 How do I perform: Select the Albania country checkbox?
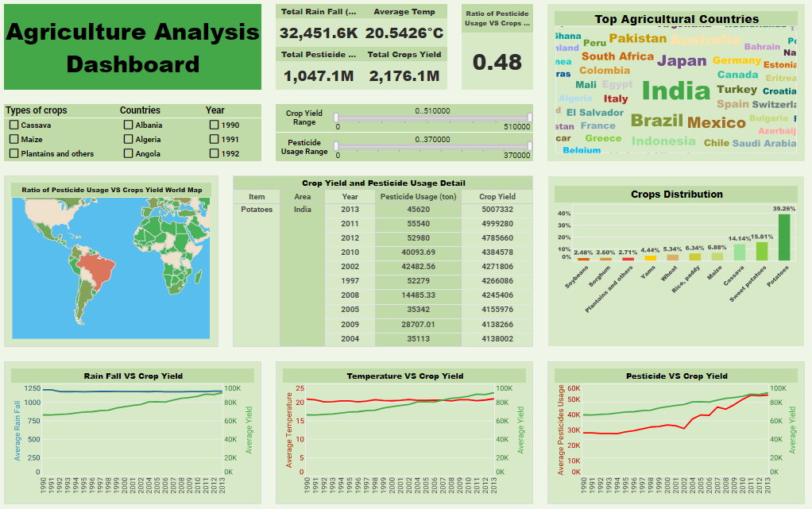pos(128,125)
